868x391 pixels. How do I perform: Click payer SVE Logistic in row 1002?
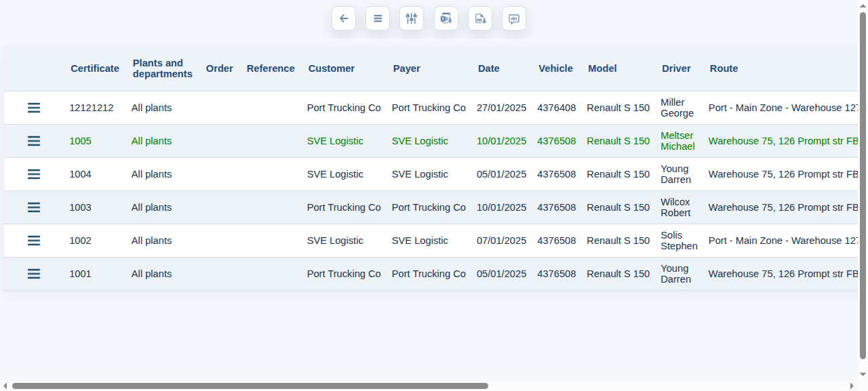coord(420,241)
